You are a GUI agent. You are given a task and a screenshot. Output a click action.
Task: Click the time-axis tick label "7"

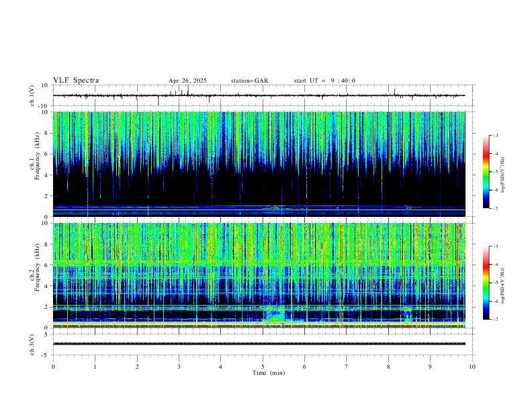[347, 367]
